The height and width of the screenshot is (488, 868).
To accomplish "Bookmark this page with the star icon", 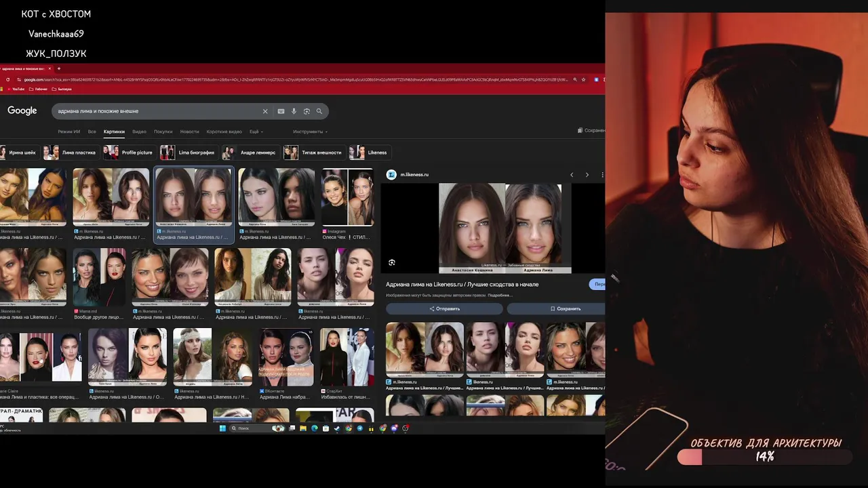I will tap(582, 79).
